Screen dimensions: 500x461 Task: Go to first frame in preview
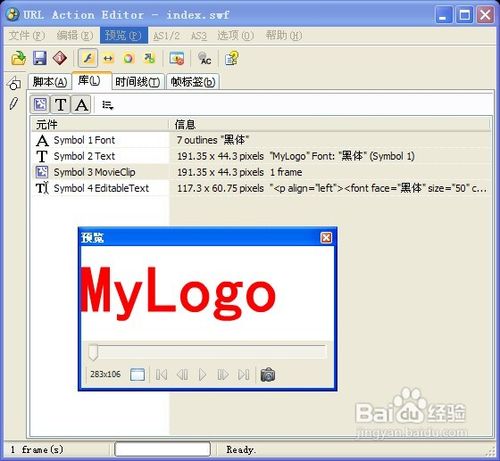pos(161,375)
